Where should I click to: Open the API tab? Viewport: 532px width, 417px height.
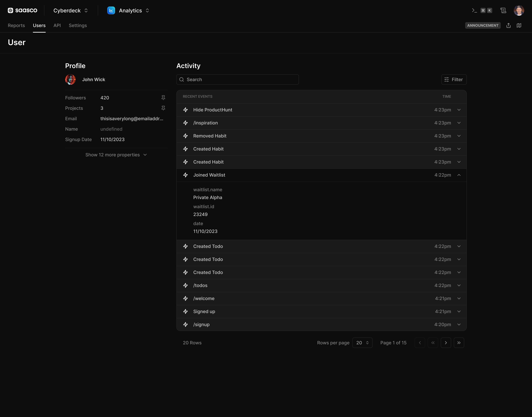[57, 25]
